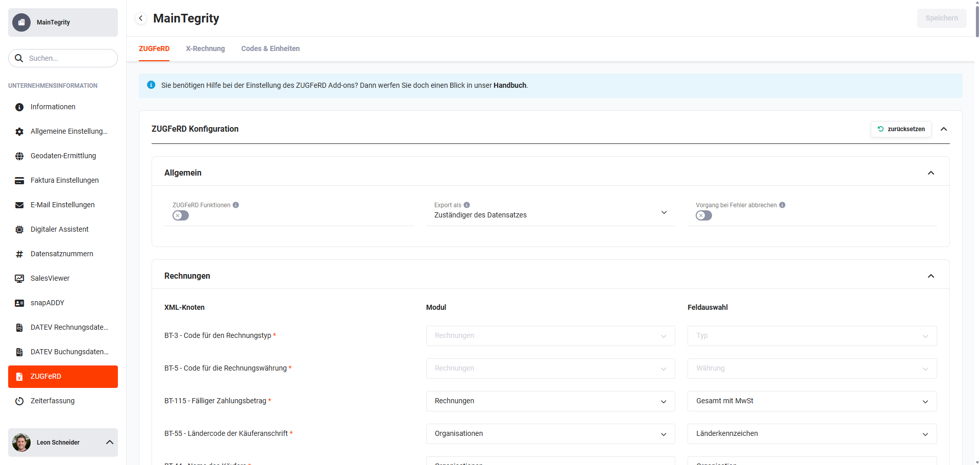980x465 pixels.
Task: Click Leon Schneider's profile avatar
Action: (21, 443)
